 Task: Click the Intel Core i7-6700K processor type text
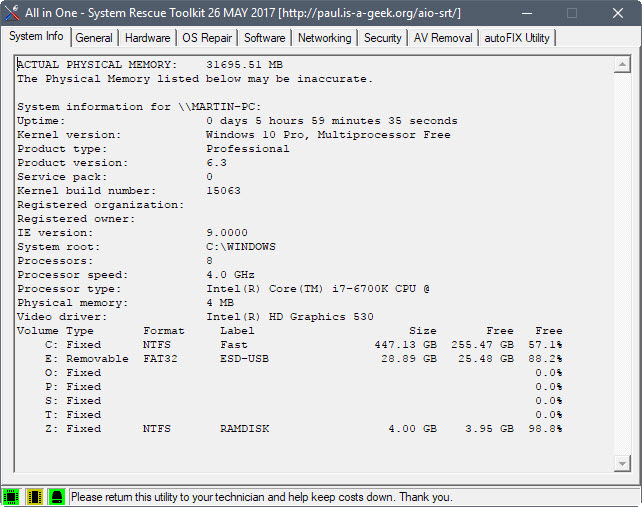click(318, 289)
